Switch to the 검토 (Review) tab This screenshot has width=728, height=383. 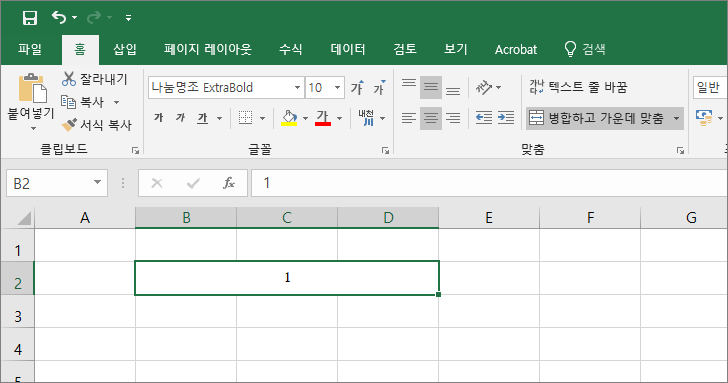tap(405, 49)
